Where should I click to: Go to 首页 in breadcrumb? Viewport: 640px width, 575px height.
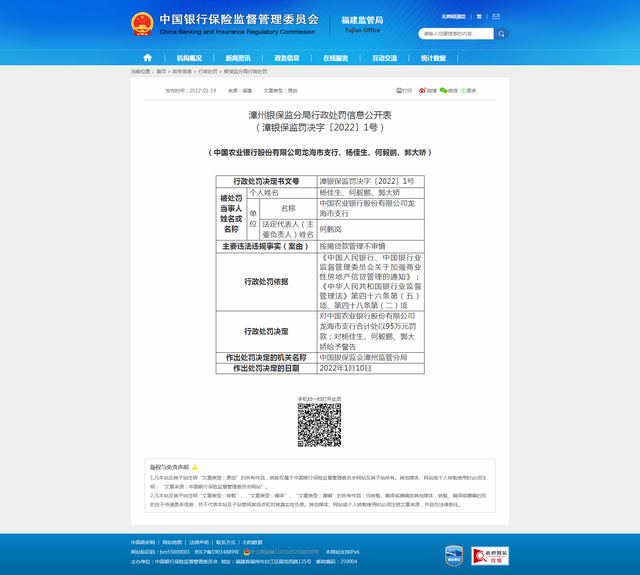[161, 71]
